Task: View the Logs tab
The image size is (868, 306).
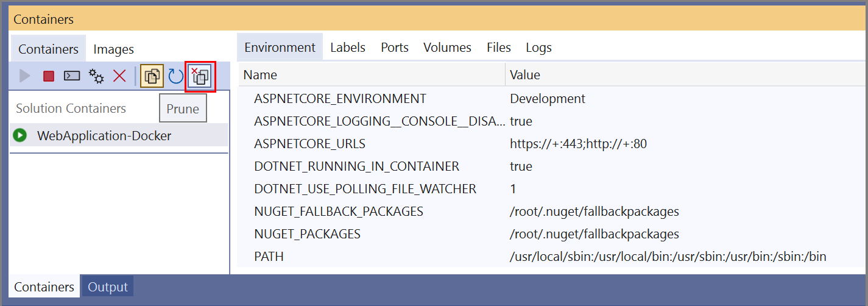Action: click(538, 48)
